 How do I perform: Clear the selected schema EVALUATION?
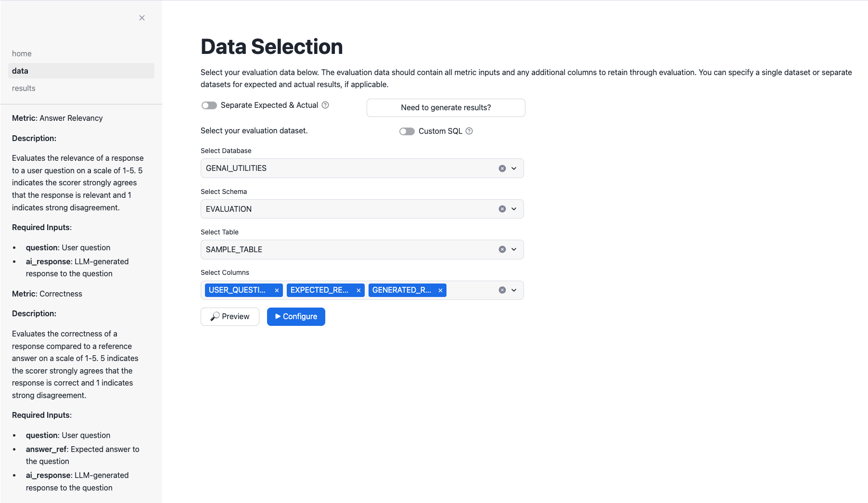(x=502, y=208)
